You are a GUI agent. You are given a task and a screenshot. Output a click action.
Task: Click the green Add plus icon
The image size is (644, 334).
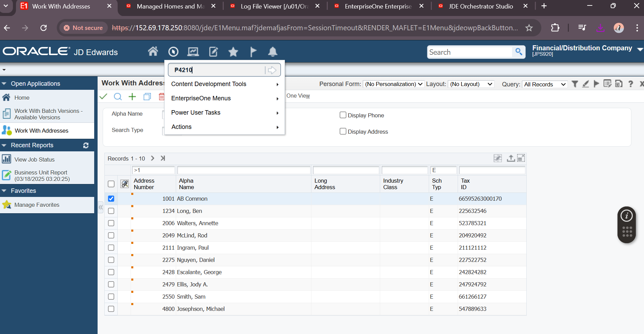click(132, 97)
